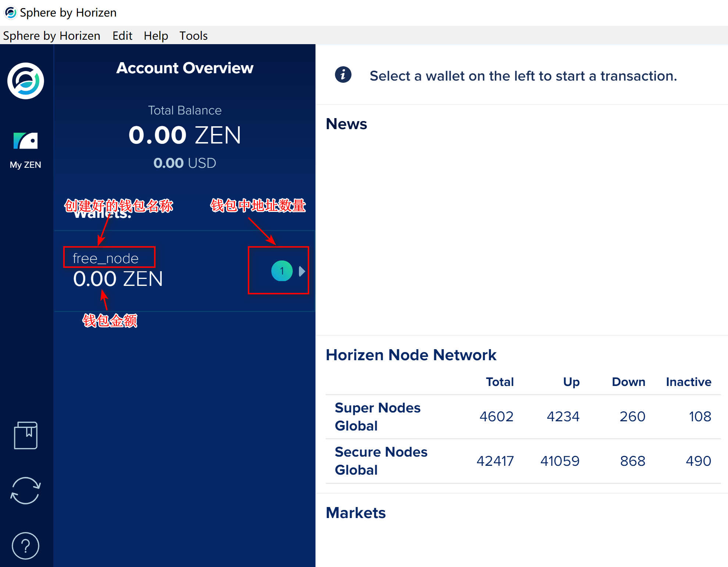
Task: Open the Tools menu
Action: [x=193, y=36]
